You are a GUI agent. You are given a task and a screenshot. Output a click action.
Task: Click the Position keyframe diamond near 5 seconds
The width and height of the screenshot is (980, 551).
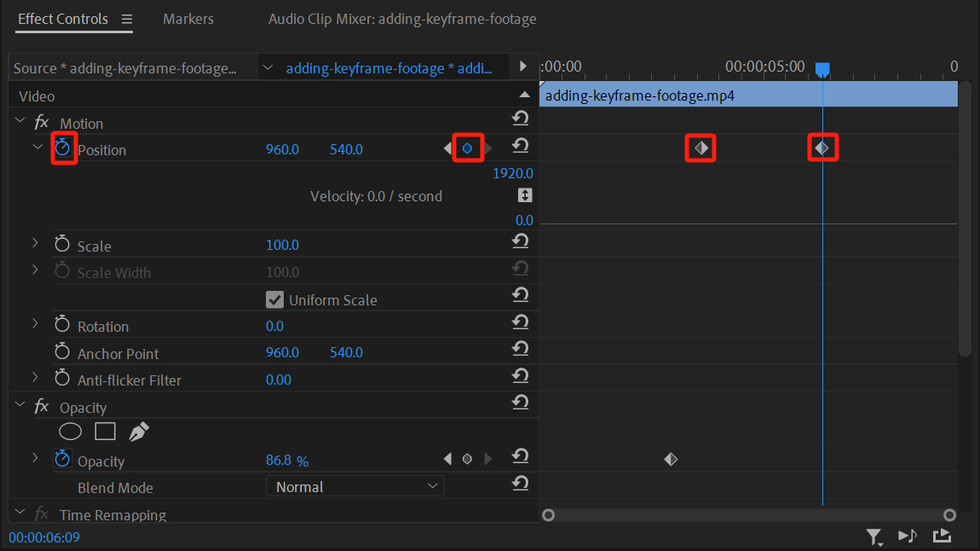822,147
